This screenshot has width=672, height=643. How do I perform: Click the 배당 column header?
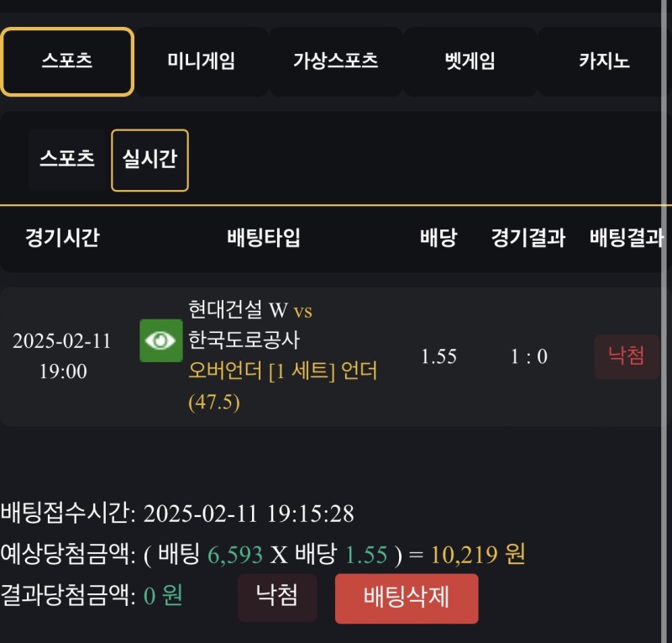click(x=438, y=238)
